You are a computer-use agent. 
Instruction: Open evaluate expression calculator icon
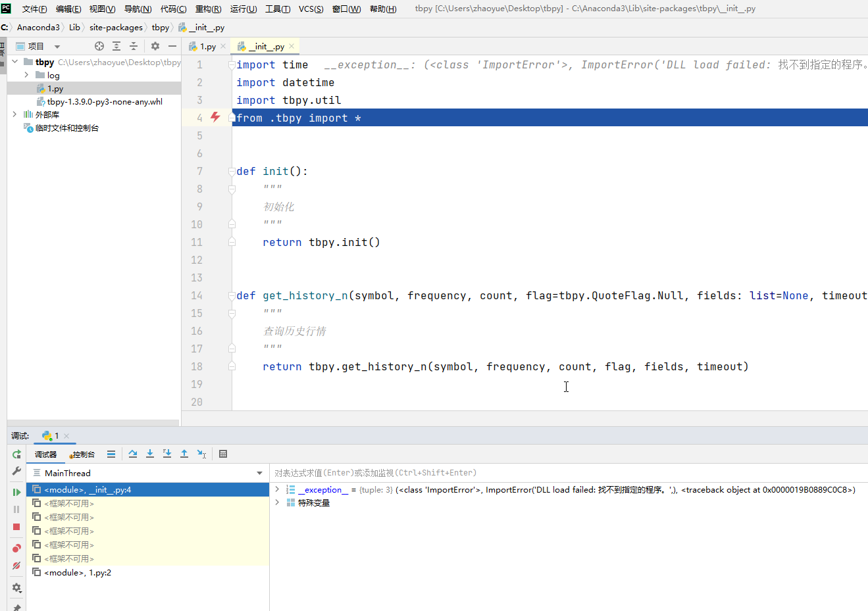(223, 454)
